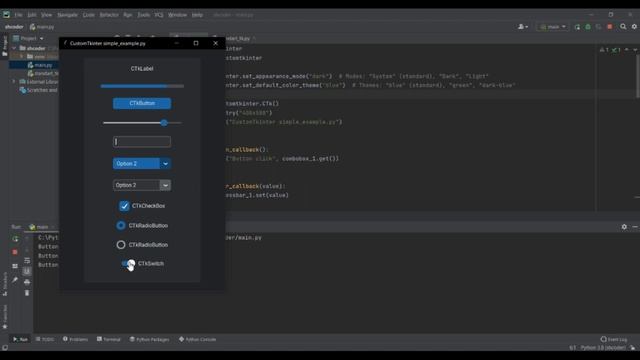Open Run panel settings gear

[624, 227]
